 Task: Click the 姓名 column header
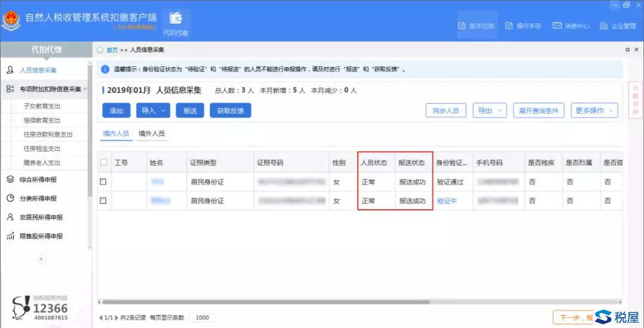(166, 163)
